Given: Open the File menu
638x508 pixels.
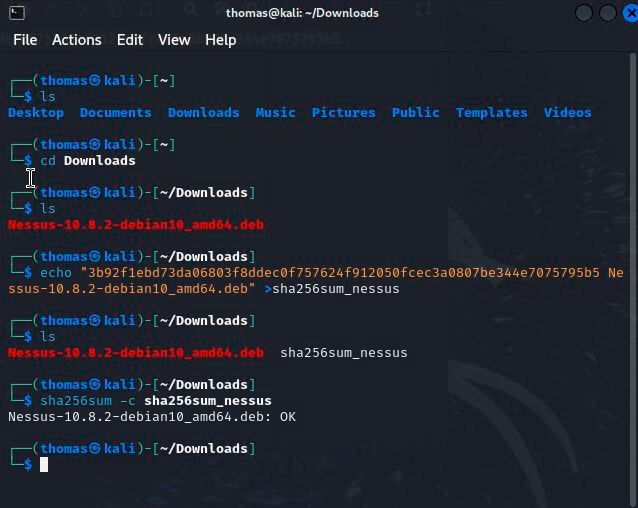Looking at the screenshot, I should click(x=25, y=40).
